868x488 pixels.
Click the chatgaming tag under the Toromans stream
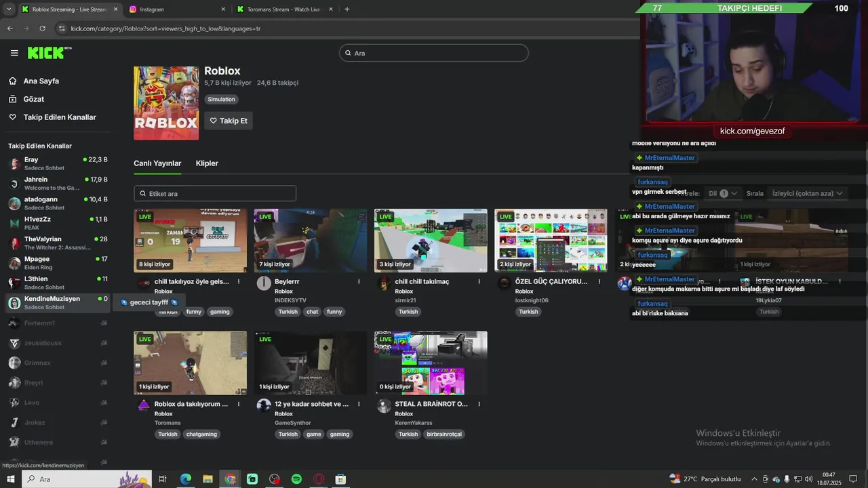(x=202, y=434)
